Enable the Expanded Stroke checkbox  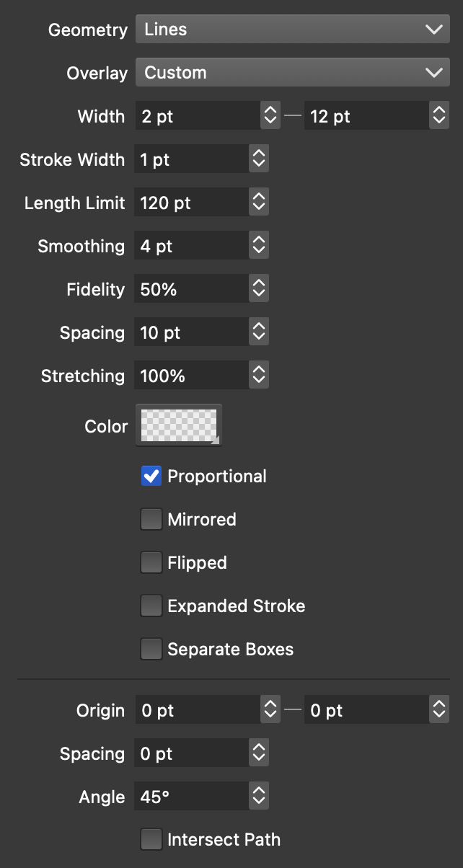tap(151, 606)
